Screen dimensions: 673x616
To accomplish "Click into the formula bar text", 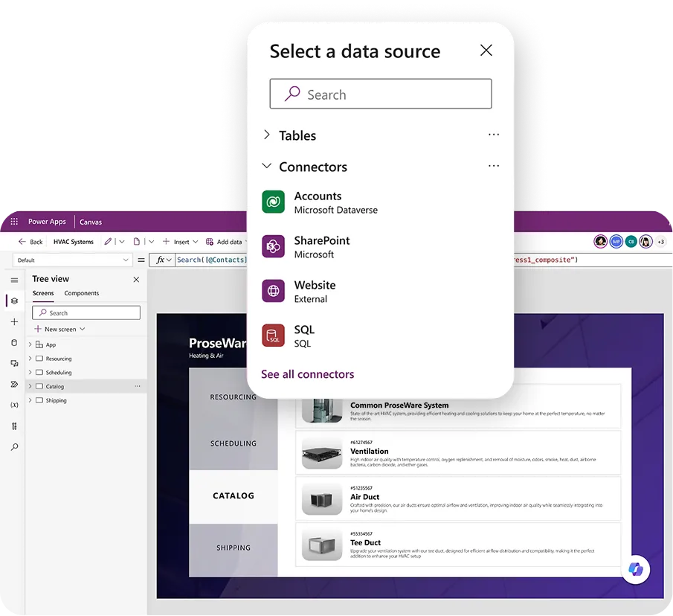I will [x=212, y=260].
